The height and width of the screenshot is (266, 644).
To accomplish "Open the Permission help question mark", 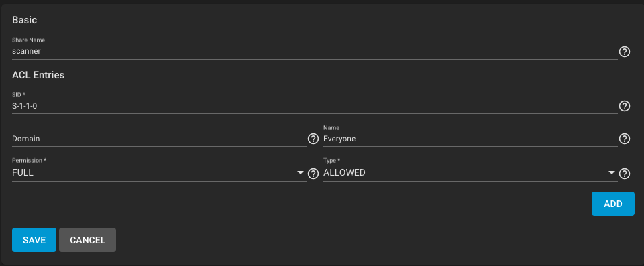I will click(x=313, y=174).
